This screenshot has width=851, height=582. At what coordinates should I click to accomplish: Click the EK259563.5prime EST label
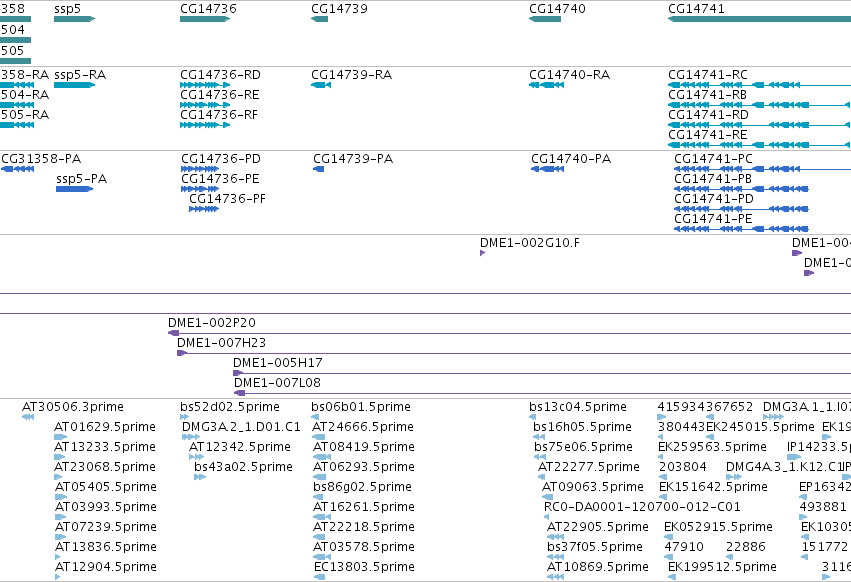(x=712, y=447)
